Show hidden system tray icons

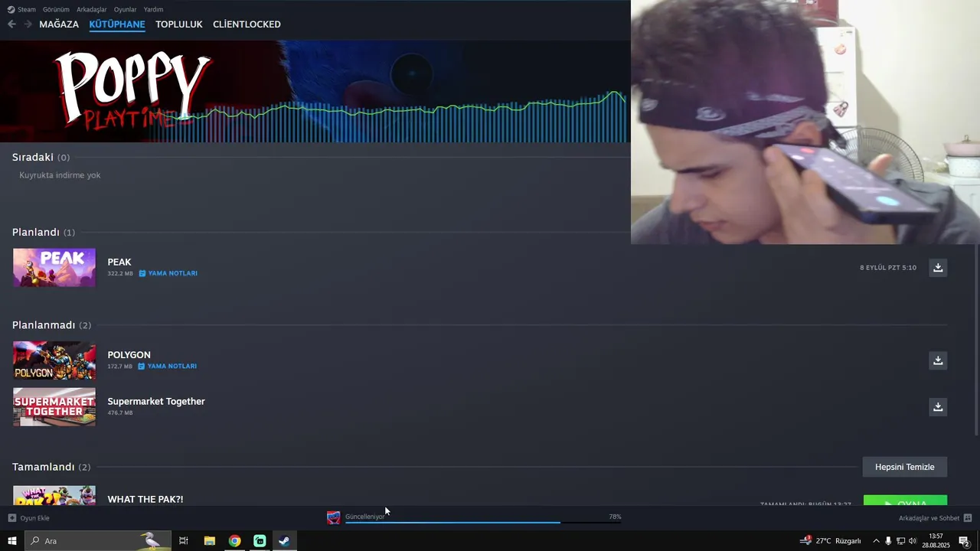876,541
